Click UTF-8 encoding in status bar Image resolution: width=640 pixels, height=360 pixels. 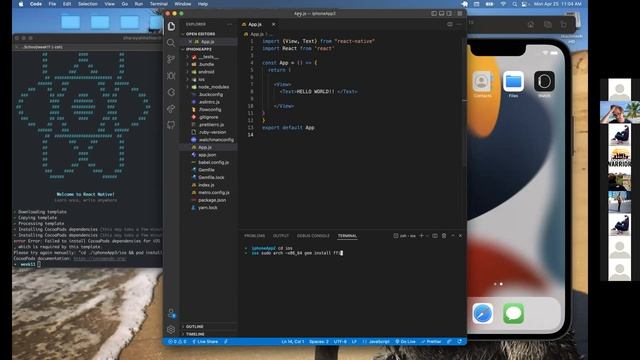pos(340,342)
